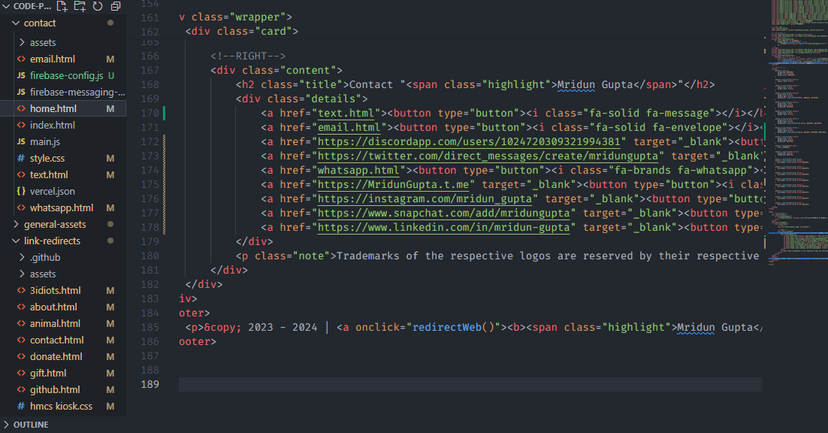Viewport: 828px width, 433px height.
Task: Click the CSS hash icon beside style.css
Action: [x=21, y=158]
